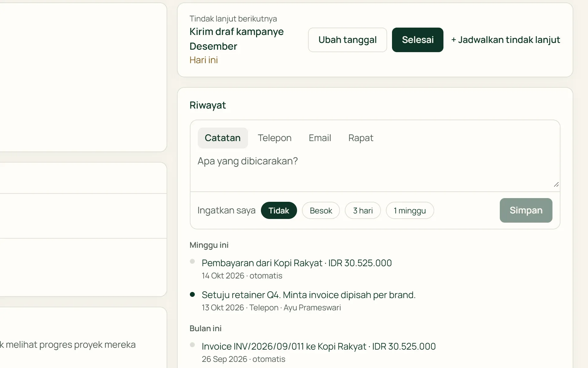
Task: Click the textarea resize handle icon
Action: pyautogui.click(x=556, y=185)
